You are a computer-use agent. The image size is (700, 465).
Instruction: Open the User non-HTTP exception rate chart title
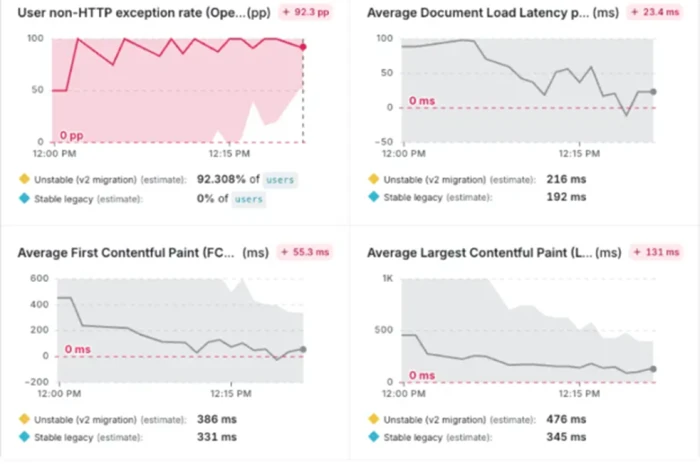[x=144, y=12]
